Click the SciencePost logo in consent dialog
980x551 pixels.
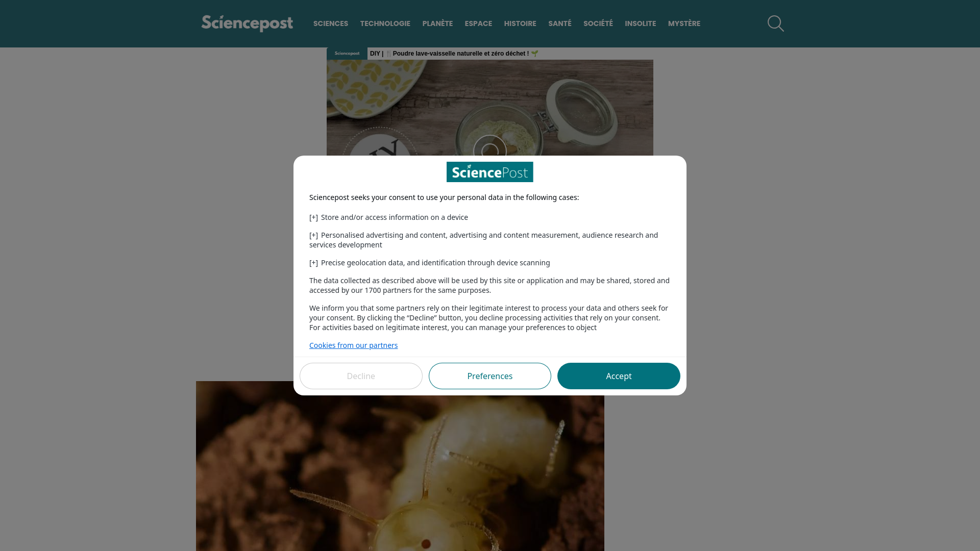point(489,172)
